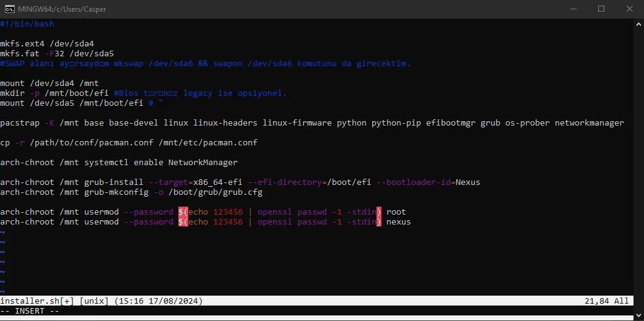Click '--bootloader-id' option

click(x=414, y=182)
